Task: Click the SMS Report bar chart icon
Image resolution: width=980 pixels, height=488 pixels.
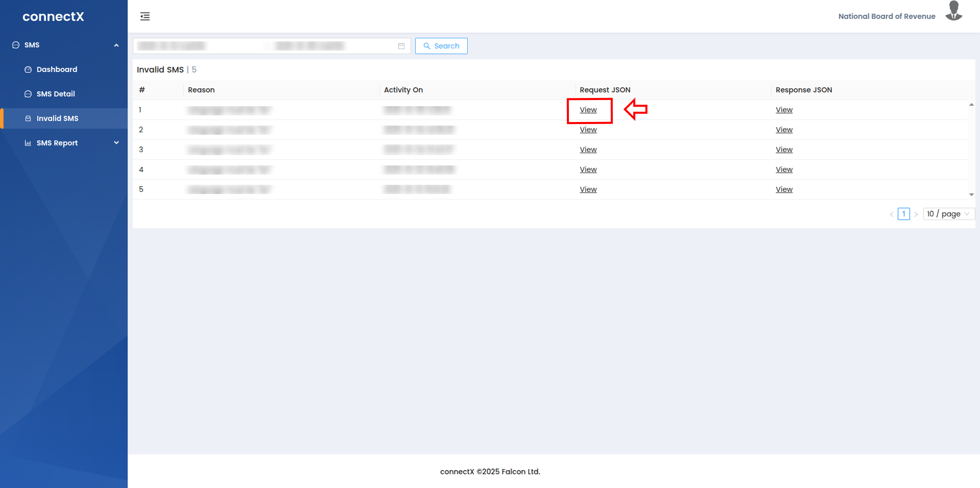Action: click(28, 143)
